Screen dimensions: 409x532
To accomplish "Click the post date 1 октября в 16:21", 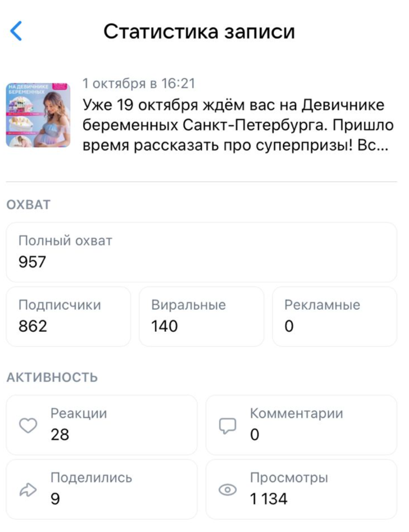I will click(139, 84).
